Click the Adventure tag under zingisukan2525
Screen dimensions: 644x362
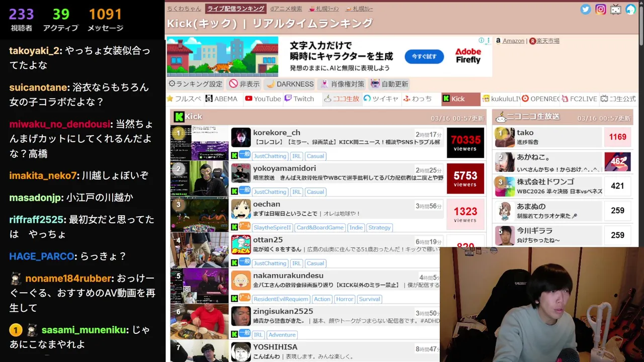point(282,334)
